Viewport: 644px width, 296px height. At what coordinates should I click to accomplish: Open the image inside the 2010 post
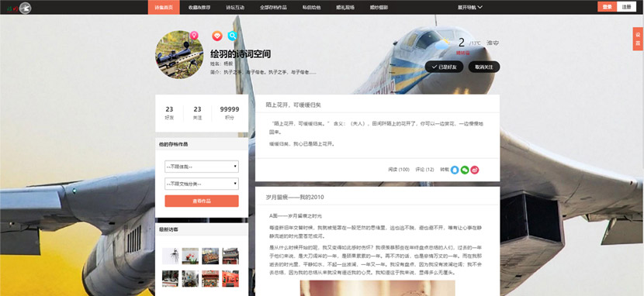coord(377,288)
